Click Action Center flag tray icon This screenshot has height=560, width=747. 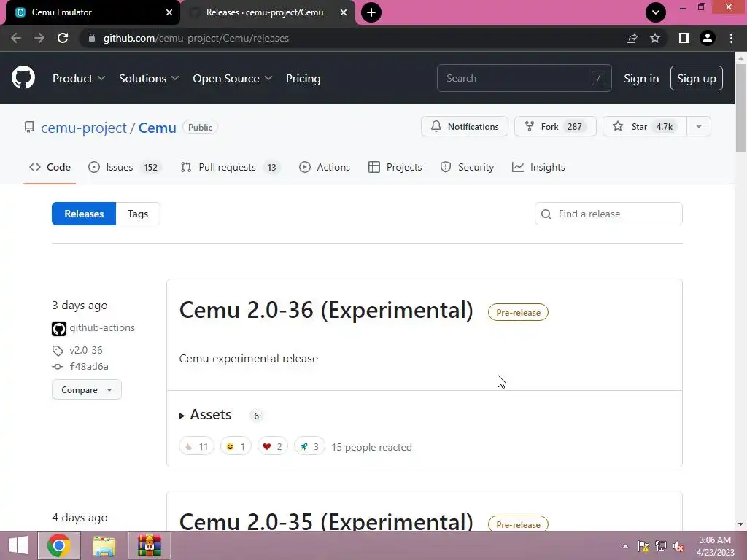pyautogui.click(x=643, y=546)
